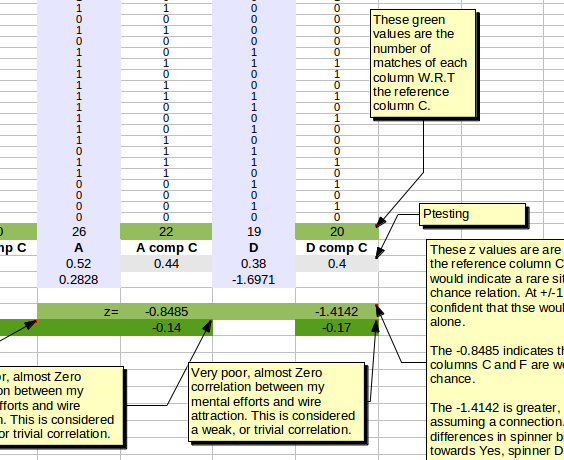
Task: Select the 'D comp C' header cell
Action: [337, 248]
